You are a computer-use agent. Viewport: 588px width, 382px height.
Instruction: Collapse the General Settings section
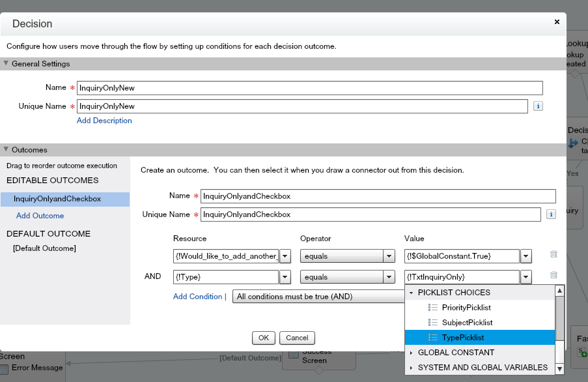tap(7, 64)
